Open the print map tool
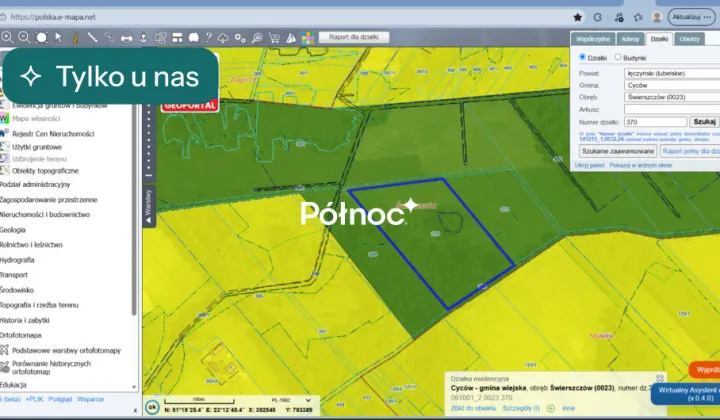Image resolution: width=720 pixels, height=420 pixels. [126, 38]
